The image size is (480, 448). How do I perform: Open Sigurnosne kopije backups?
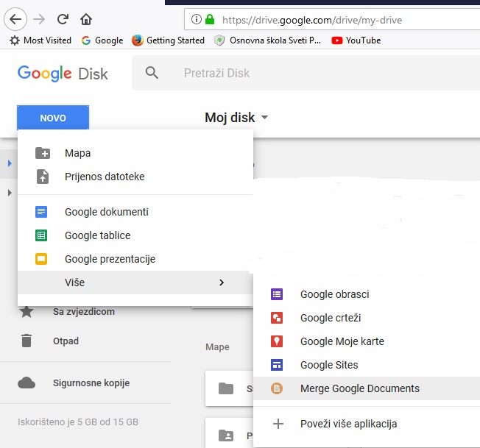tap(91, 383)
